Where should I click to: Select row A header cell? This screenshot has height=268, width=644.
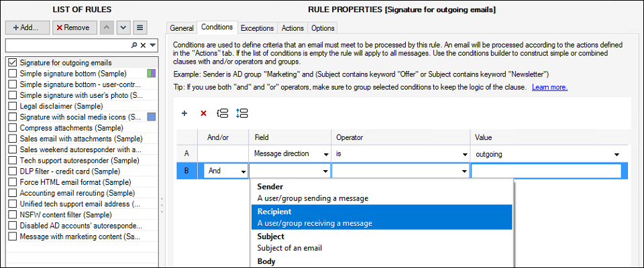point(187,154)
